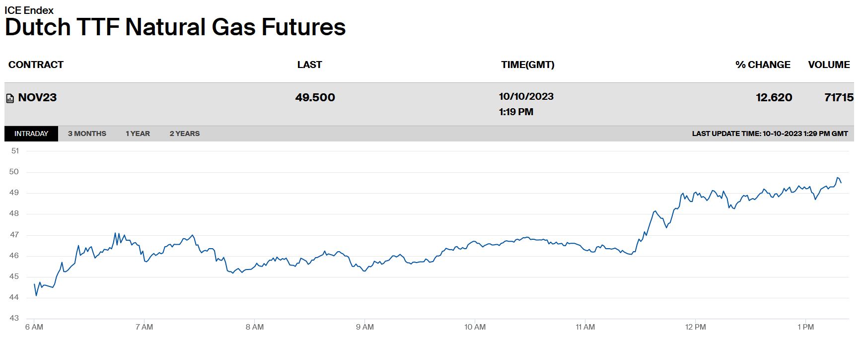Click the 12 PM time axis label

coord(695,327)
